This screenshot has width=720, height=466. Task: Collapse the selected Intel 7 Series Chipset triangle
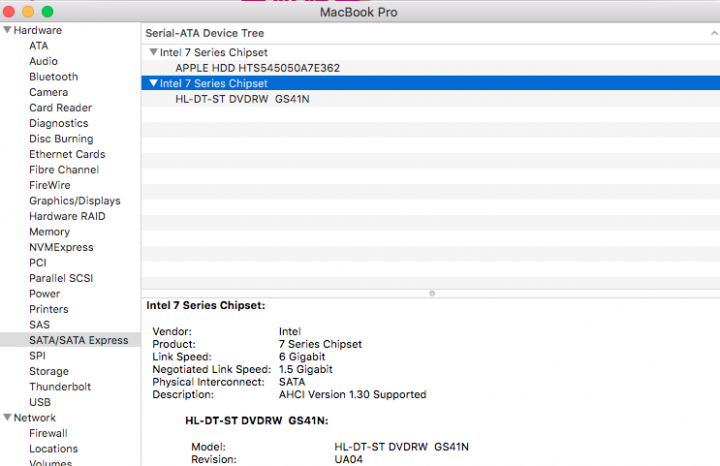(154, 83)
